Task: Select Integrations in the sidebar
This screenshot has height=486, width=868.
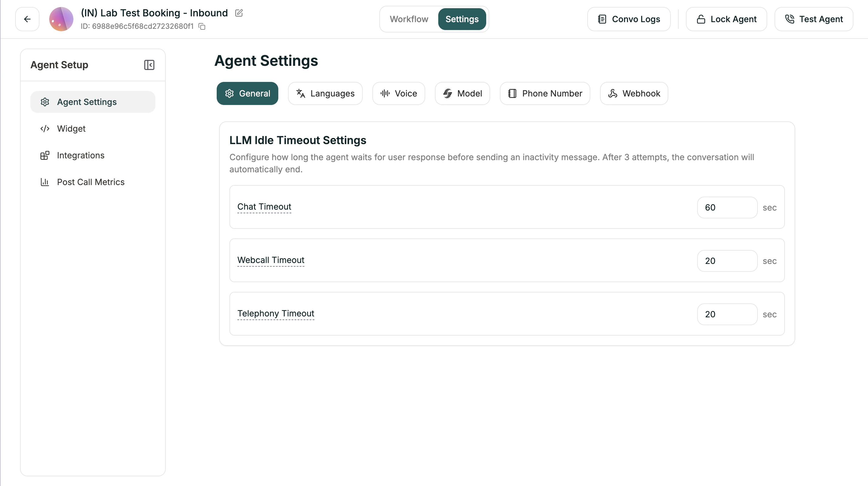Action: click(80, 155)
